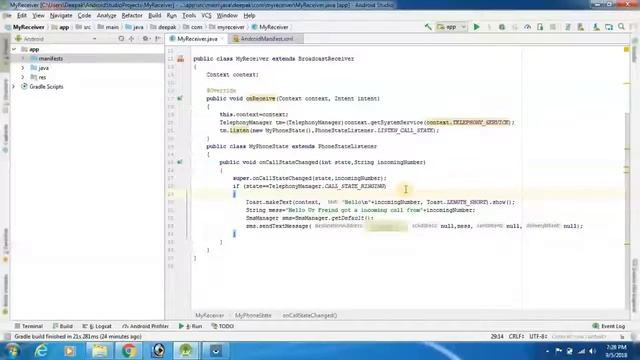Switch to Android Studio taskbar icon
The width and height of the screenshot is (640, 360).
click(x=186, y=351)
